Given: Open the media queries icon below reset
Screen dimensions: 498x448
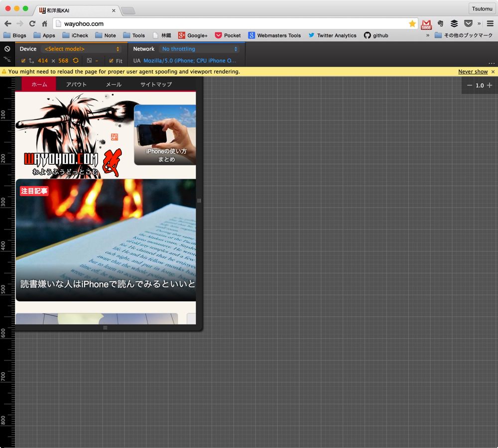Looking at the screenshot, I should point(7,59).
